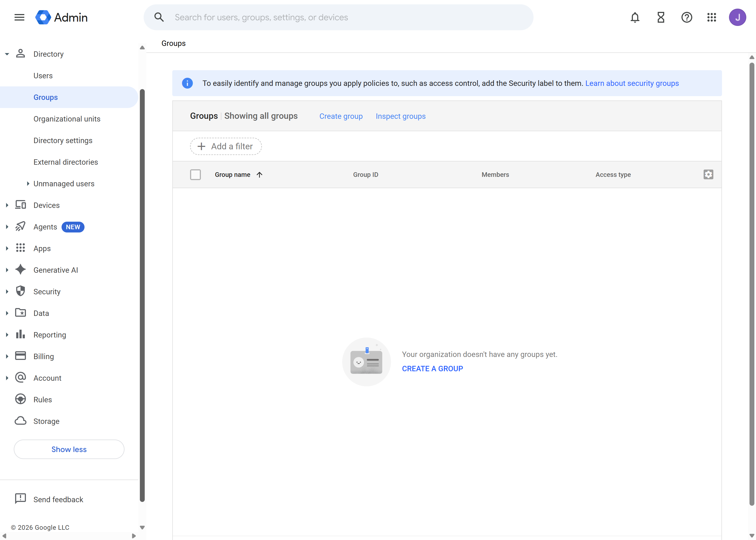Click the Security shield icon

(x=21, y=291)
